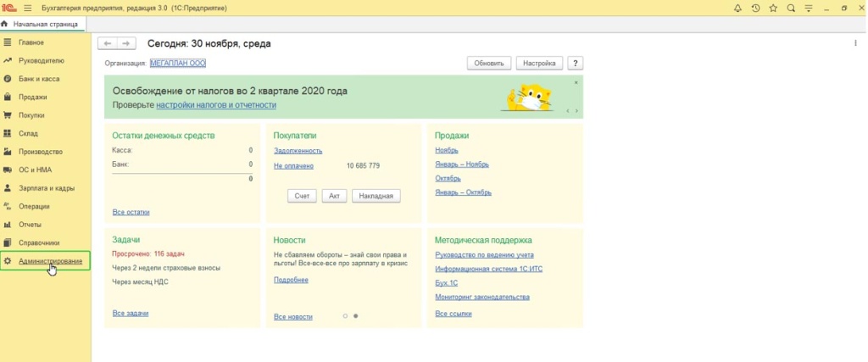868x362 pixels.
Task: Open the question mark help button
Action: (575, 64)
